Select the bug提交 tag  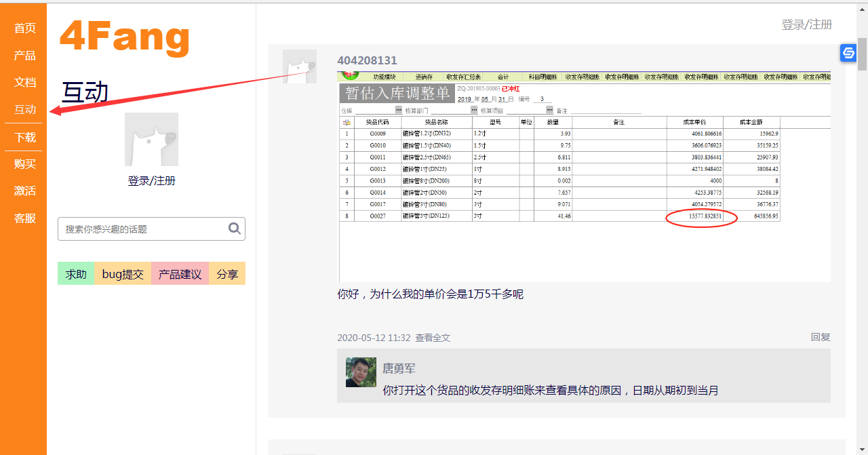pyautogui.click(x=123, y=274)
